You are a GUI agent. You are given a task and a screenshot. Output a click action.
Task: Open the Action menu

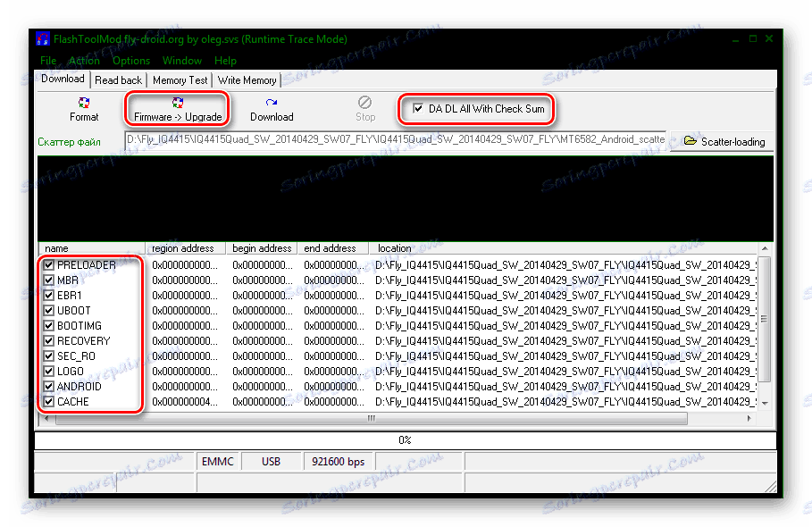(x=84, y=61)
